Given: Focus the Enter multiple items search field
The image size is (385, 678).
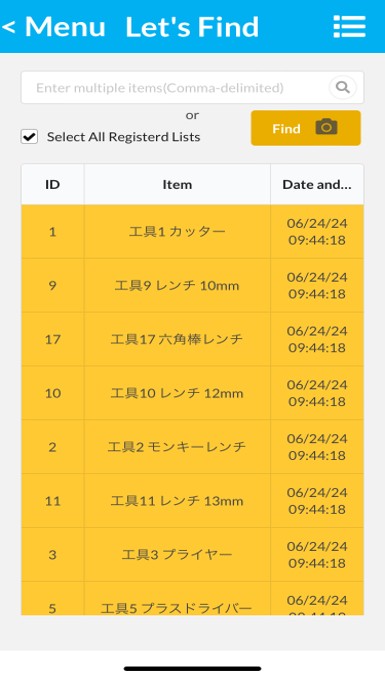Looking at the screenshot, I should point(175,87).
